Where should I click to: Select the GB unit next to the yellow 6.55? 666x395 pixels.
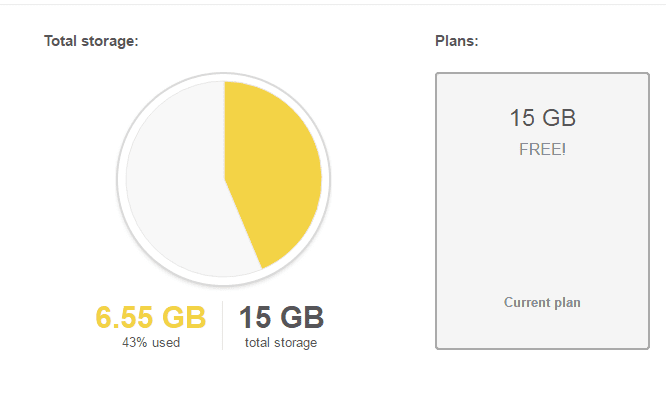tap(184, 317)
